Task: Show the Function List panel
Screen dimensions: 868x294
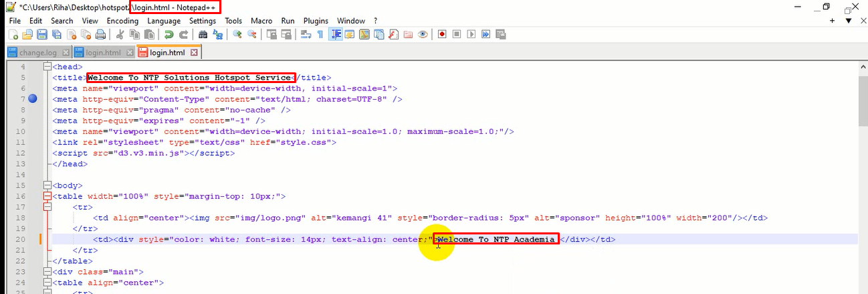Action: point(393,33)
